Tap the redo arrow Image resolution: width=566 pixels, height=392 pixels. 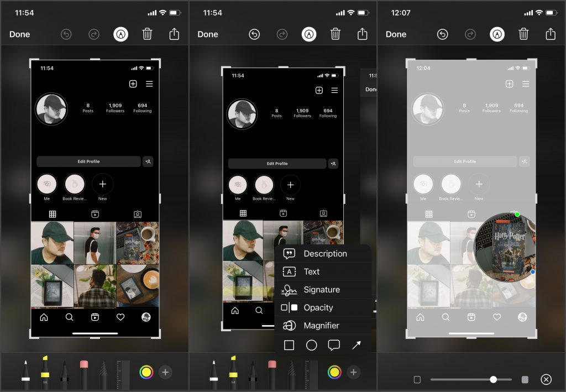coord(93,34)
